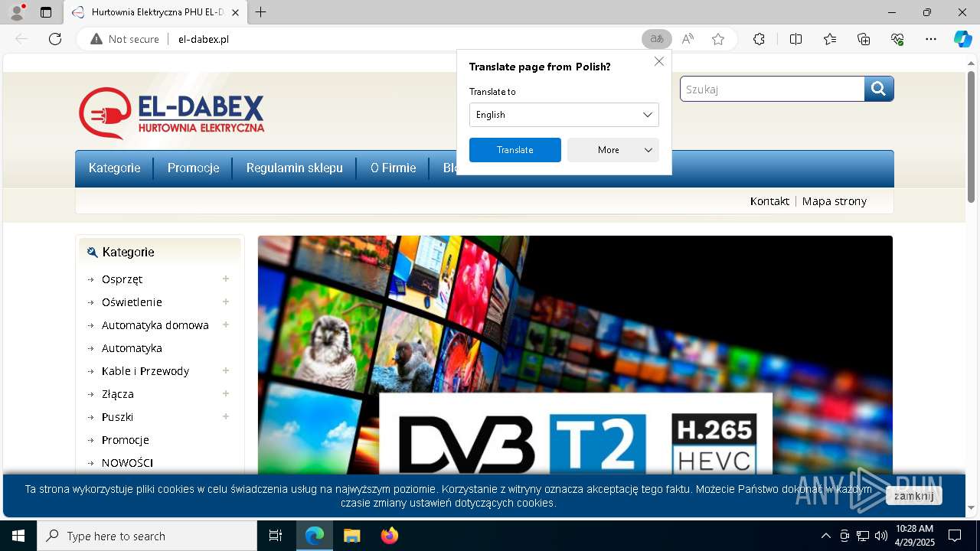Open the Windows Start menu
The height and width of the screenshot is (551, 980).
[x=18, y=536]
